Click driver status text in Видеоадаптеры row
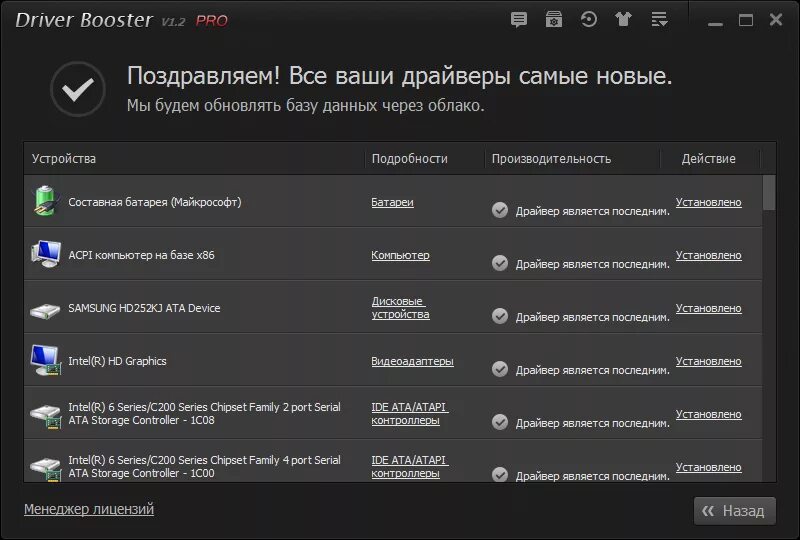This screenshot has height=540, width=800. 592,370
